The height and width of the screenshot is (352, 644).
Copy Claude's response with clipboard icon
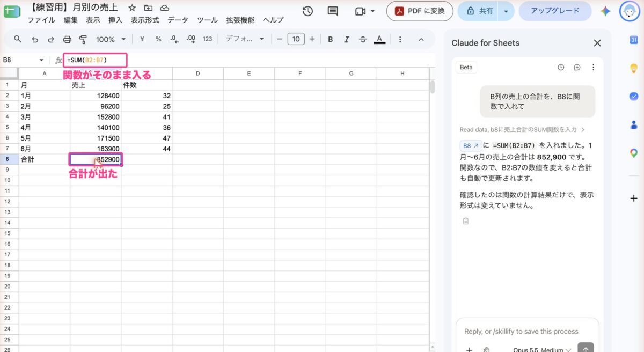pos(466,221)
